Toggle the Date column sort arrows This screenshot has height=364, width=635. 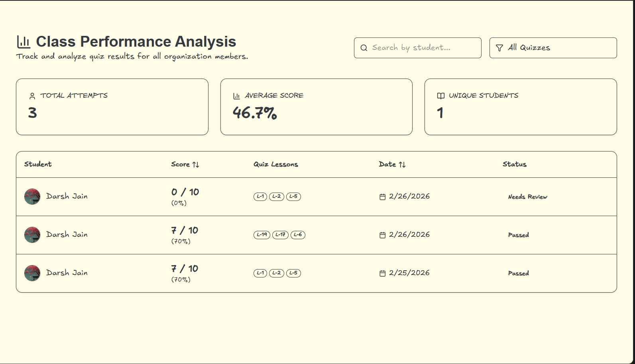point(403,164)
